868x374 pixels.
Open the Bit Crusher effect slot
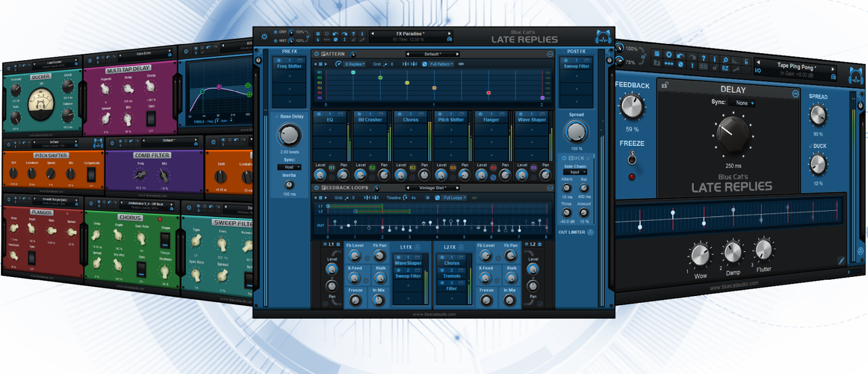click(x=370, y=120)
